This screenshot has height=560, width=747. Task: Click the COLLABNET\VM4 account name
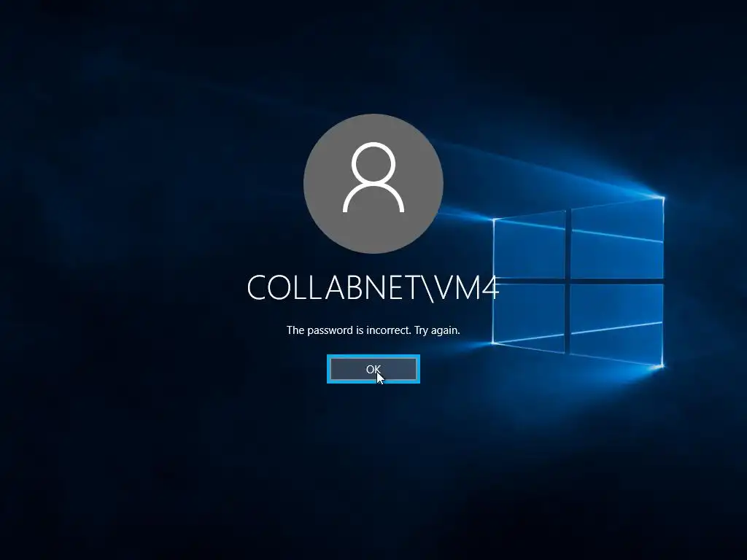373,287
